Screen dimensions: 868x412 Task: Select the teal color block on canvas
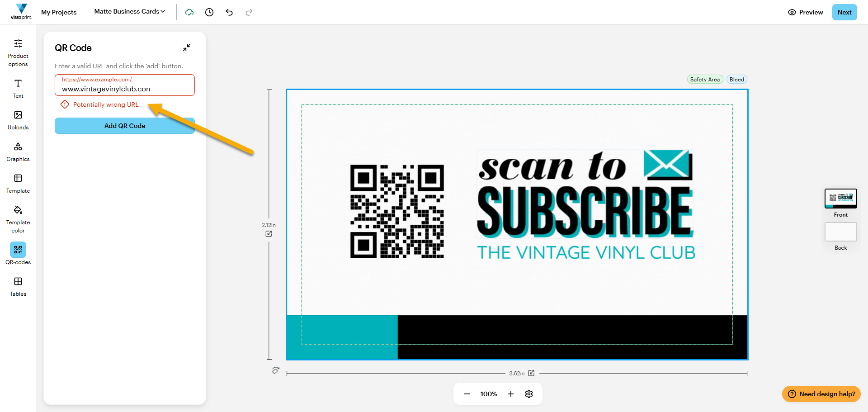[342, 337]
